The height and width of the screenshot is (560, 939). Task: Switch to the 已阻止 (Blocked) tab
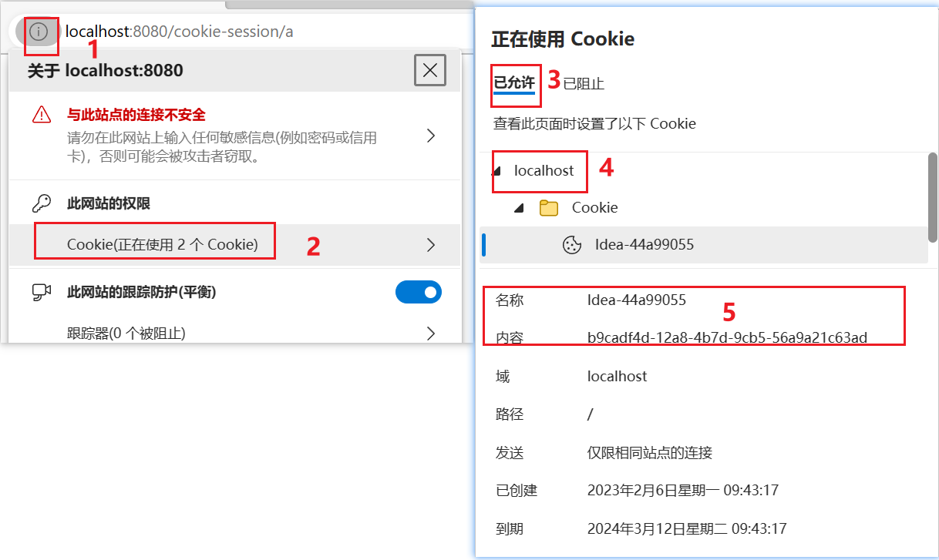point(584,83)
